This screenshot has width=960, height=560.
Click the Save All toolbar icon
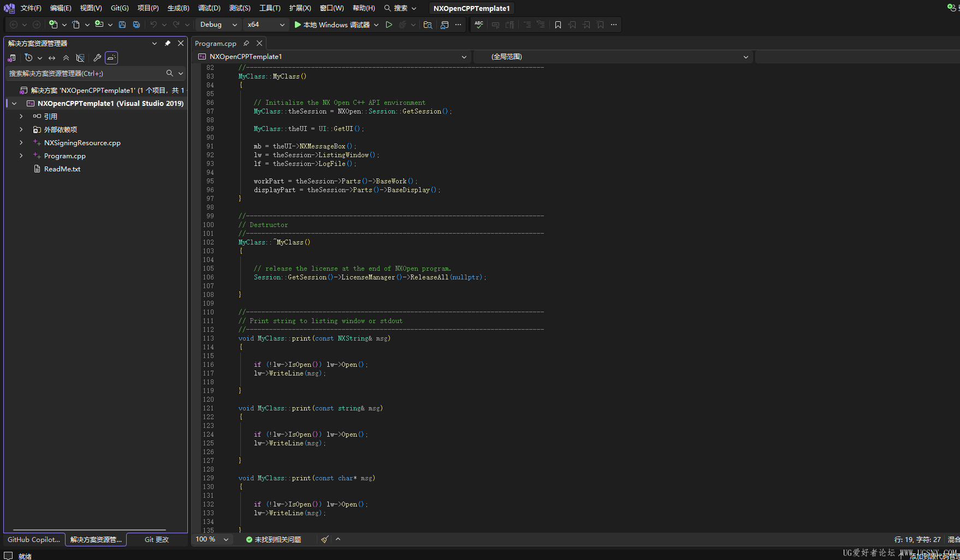coord(137,25)
